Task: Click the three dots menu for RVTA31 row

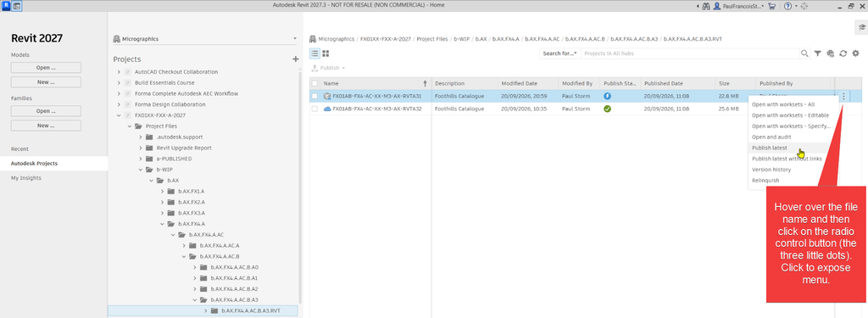Action: click(x=843, y=97)
